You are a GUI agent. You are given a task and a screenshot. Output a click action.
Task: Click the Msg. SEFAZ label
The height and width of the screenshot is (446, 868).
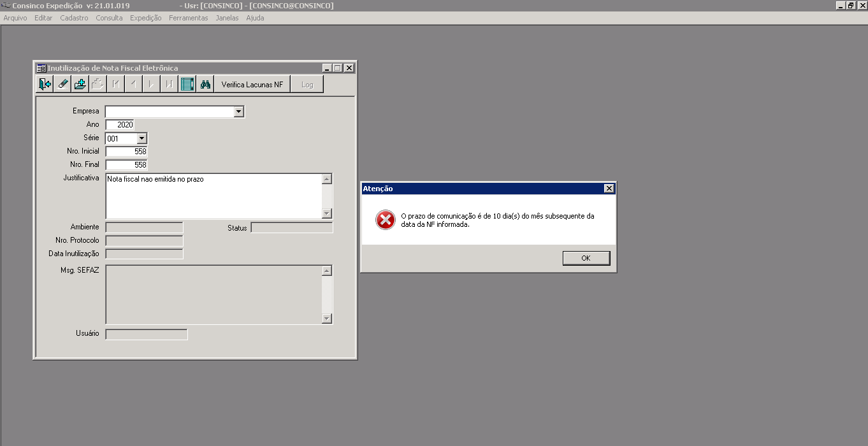pos(80,270)
